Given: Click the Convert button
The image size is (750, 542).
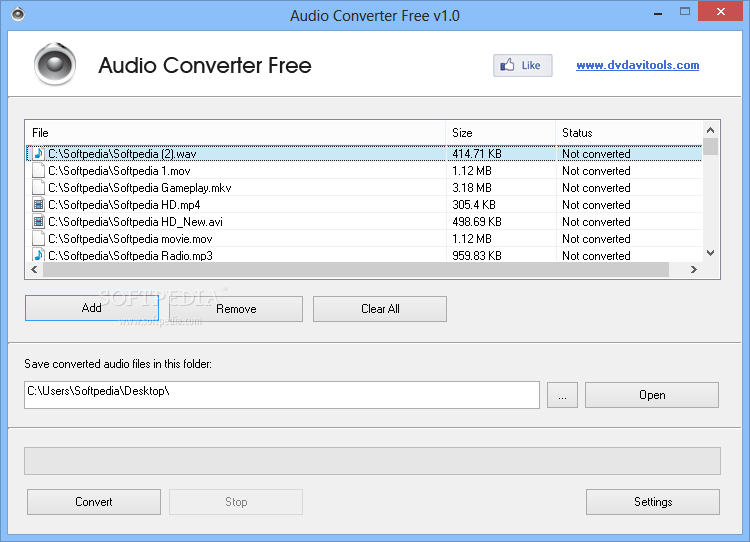Looking at the screenshot, I should point(94,502).
